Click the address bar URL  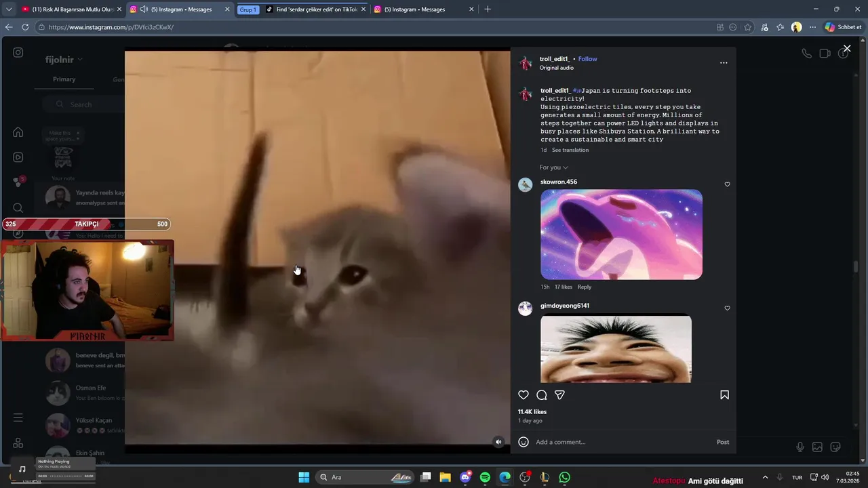tap(111, 27)
